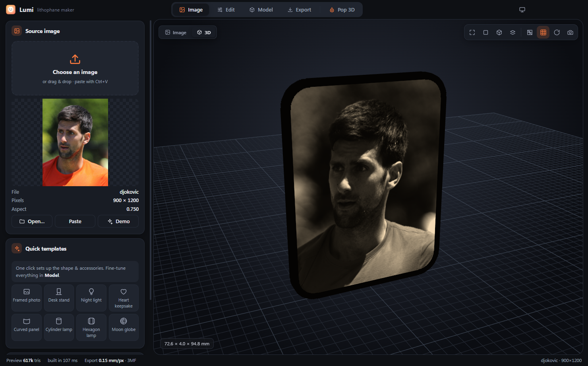Apply the Heart keepsake template
The height and width of the screenshot is (366, 588).
coord(124,298)
